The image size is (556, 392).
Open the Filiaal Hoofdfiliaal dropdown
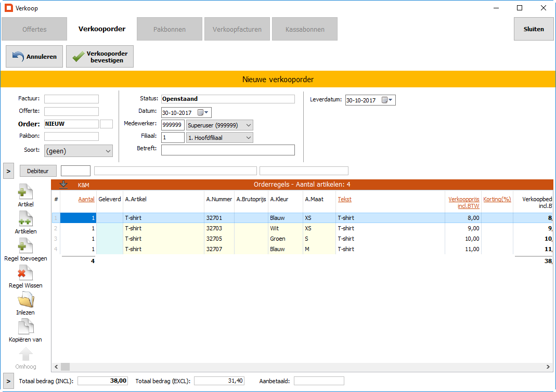(248, 138)
